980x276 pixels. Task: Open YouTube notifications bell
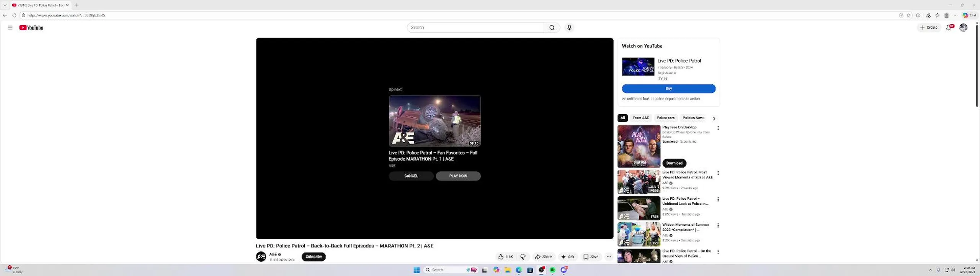click(950, 27)
